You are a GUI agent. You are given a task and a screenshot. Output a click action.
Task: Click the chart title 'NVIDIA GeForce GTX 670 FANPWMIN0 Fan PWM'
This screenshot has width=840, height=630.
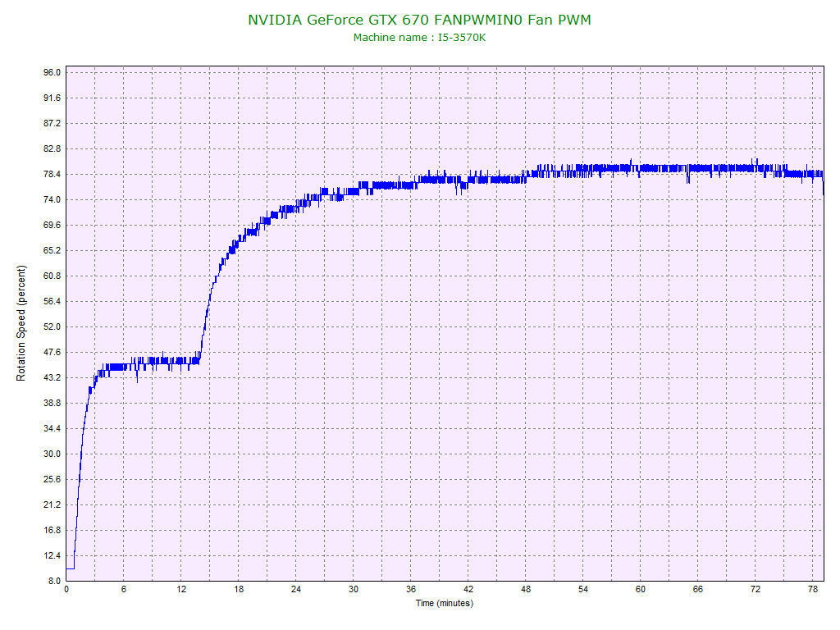tap(419, 20)
